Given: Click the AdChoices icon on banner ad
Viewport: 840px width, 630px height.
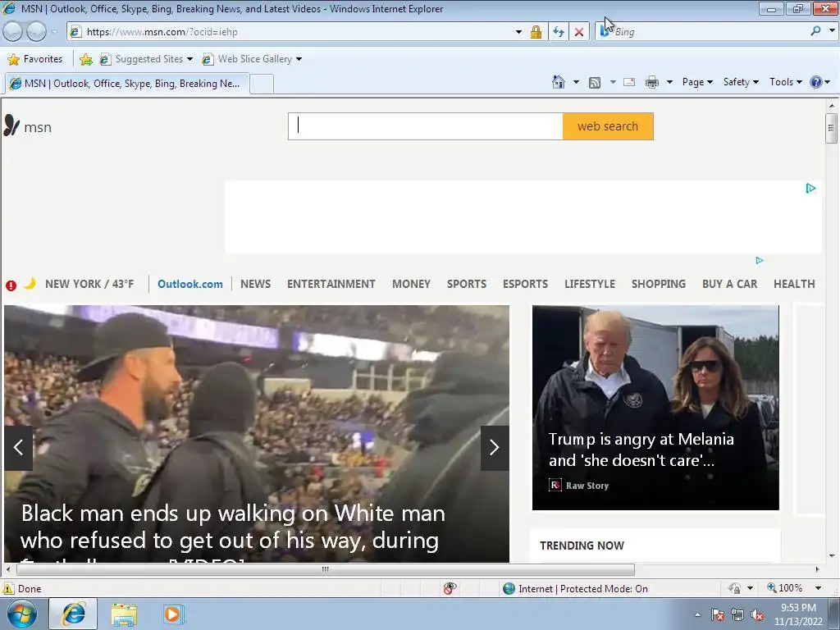Looking at the screenshot, I should point(810,188).
